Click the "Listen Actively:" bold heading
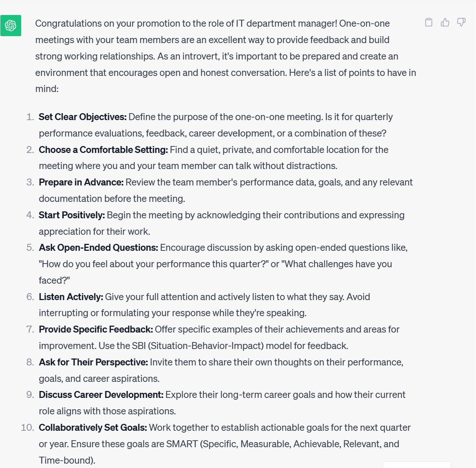 coord(71,297)
